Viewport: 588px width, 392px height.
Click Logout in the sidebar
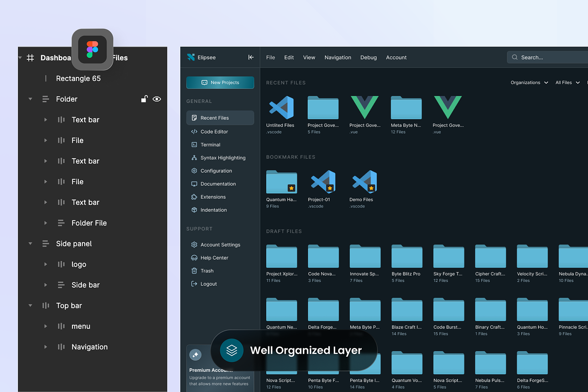[x=208, y=284]
